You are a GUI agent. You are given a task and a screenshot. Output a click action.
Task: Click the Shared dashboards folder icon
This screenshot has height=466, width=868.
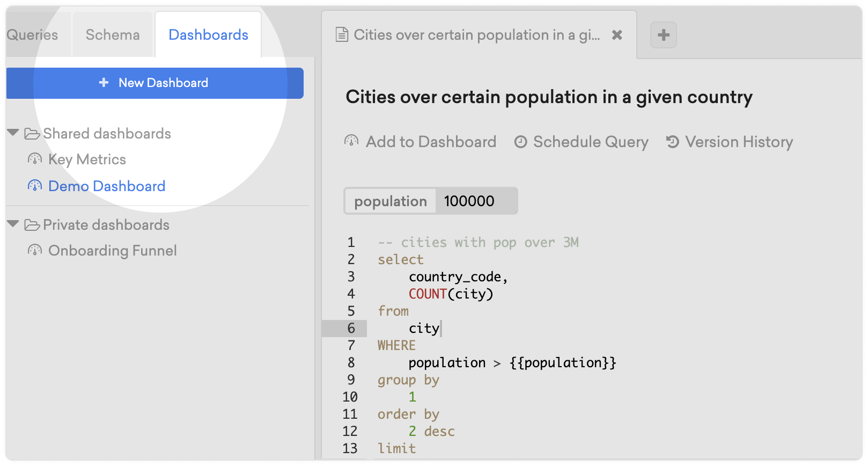pos(32,134)
